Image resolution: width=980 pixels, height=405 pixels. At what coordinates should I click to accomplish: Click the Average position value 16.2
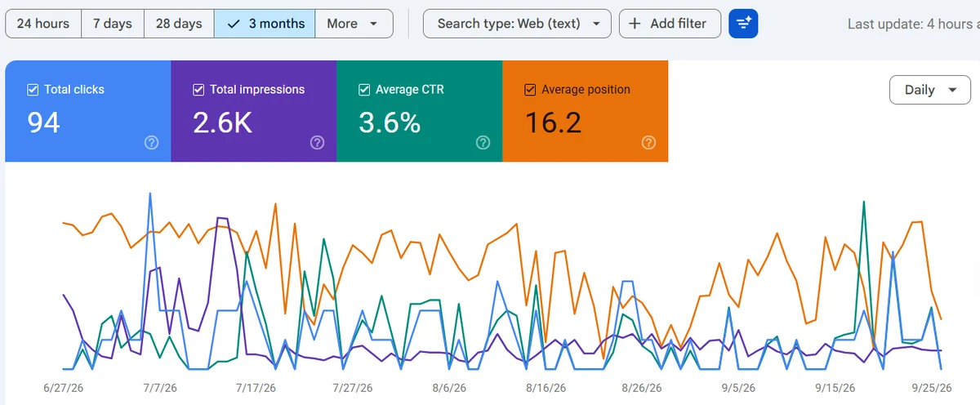[x=553, y=122]
